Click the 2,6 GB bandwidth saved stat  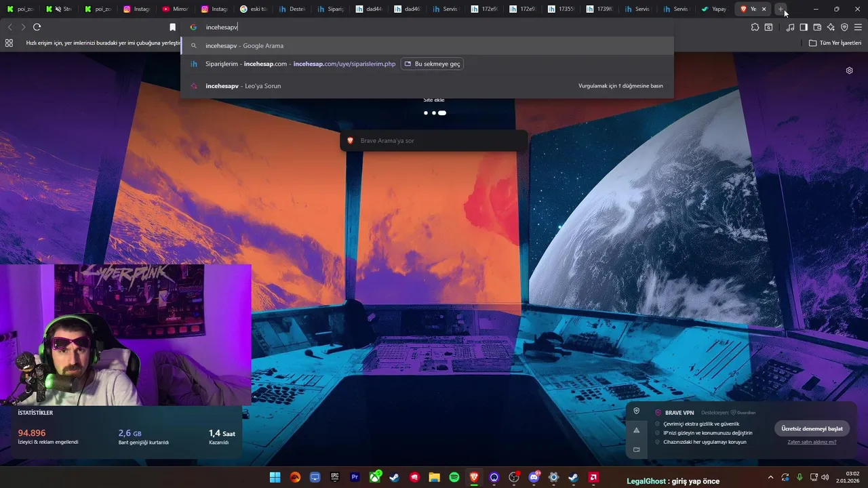pos(130,433)
